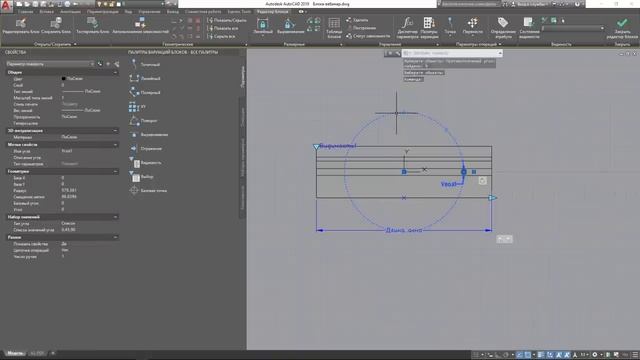Click the sign-in (Вход в службы) button
The image size is (640, 360).
[529, 4]
